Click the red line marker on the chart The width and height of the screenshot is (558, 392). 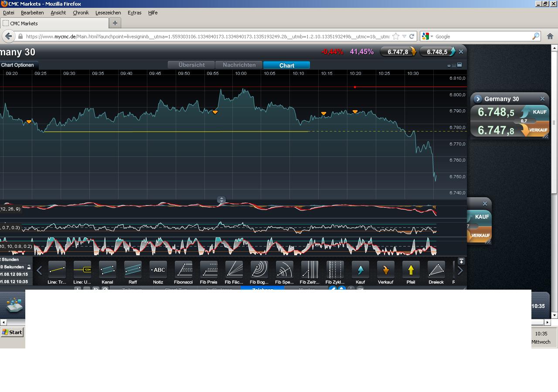tap(355, 87)
